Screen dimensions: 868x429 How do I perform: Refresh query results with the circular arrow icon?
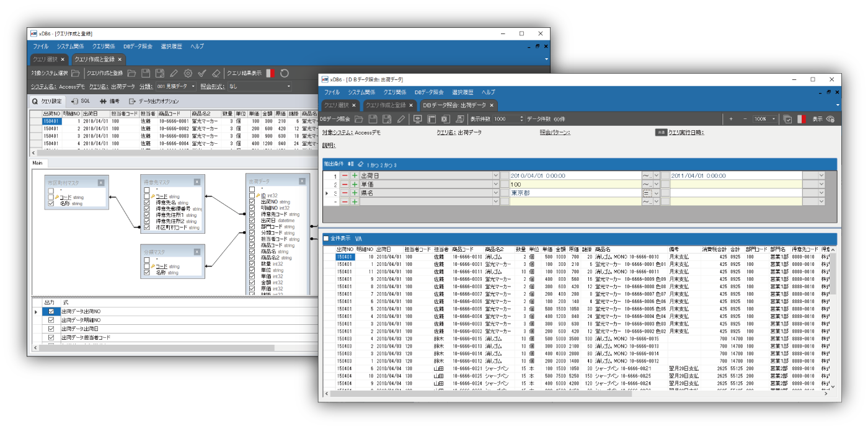tap(285, 73)
